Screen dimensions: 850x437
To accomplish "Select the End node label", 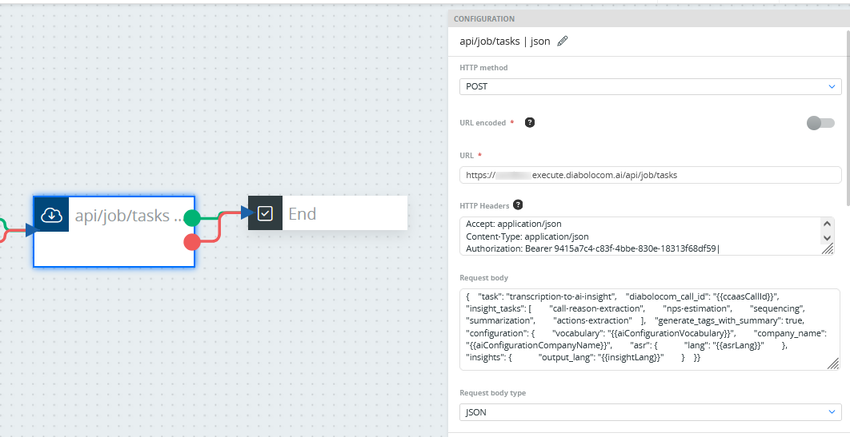I will click(x=302, y=214).
